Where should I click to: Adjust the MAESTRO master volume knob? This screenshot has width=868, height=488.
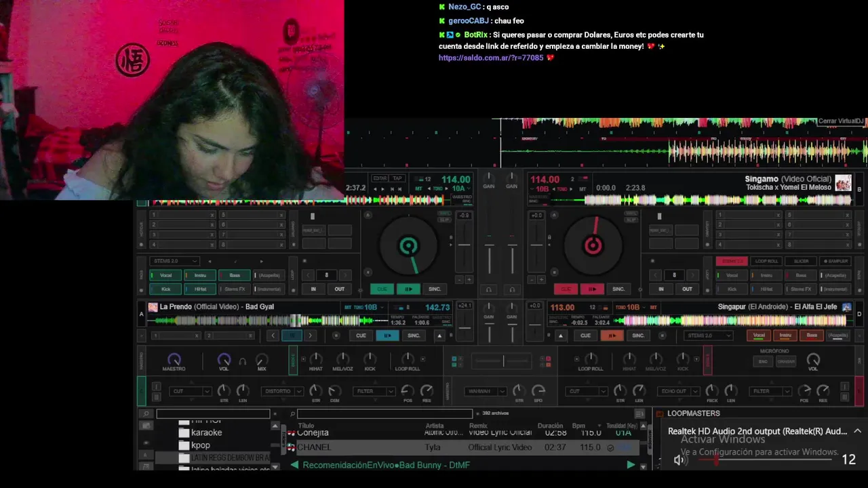(x=174, y=359)
